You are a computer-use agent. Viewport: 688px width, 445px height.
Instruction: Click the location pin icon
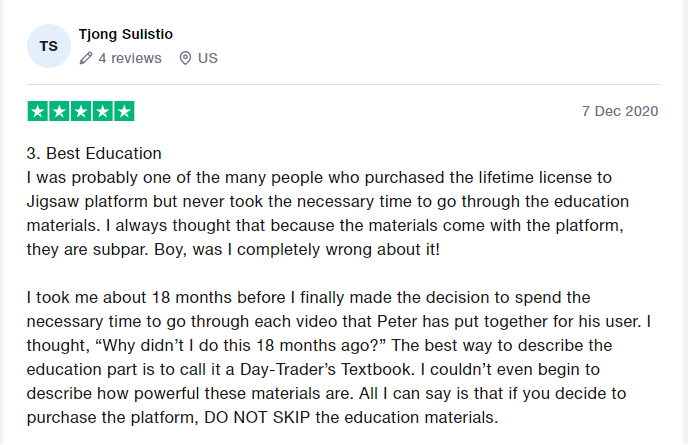pos(185,58)
